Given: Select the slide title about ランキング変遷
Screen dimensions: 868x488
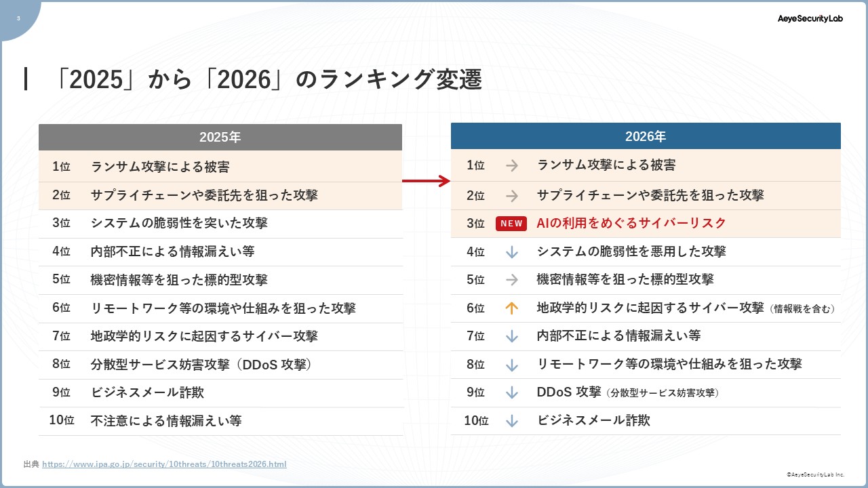Looking at the screenshot, I should [x=268, y=80].
